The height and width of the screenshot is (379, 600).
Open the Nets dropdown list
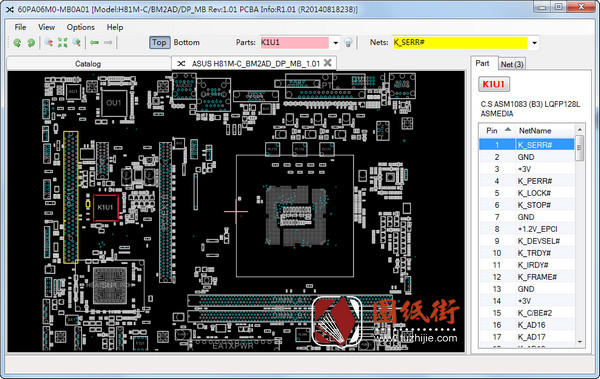pyautogui.click(x=534, y=43)
